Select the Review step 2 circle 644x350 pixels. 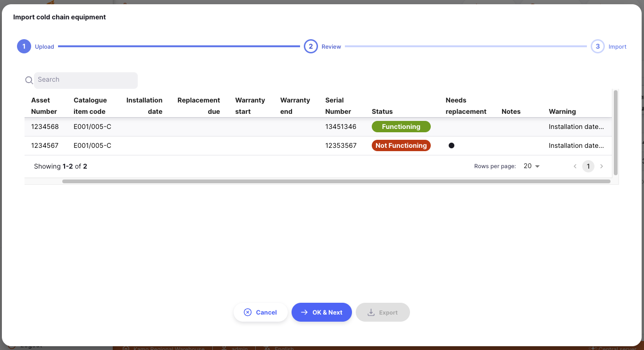(310, 46)
